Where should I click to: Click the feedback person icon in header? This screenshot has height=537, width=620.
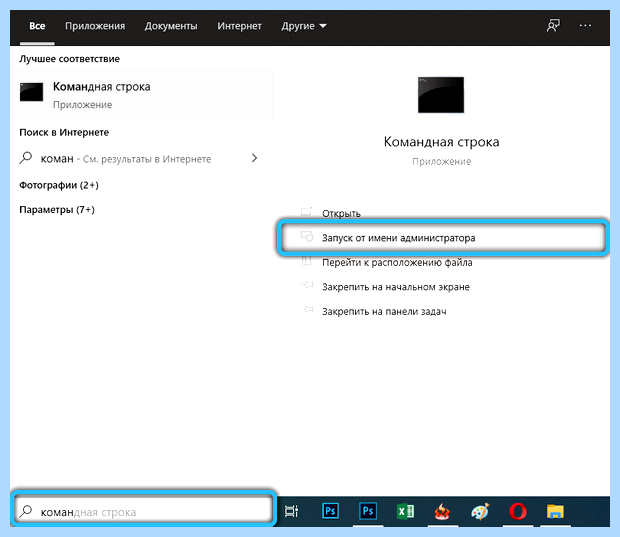click(x=553, y=26)
